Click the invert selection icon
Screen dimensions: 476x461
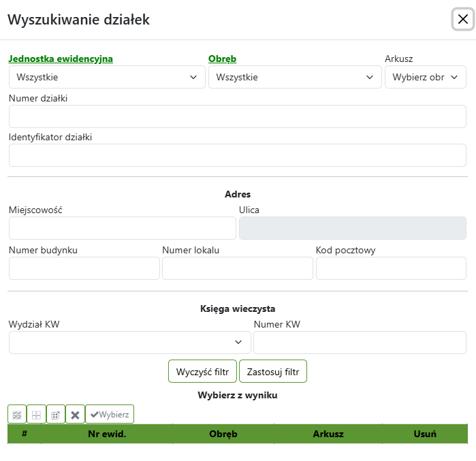[55, 414]
